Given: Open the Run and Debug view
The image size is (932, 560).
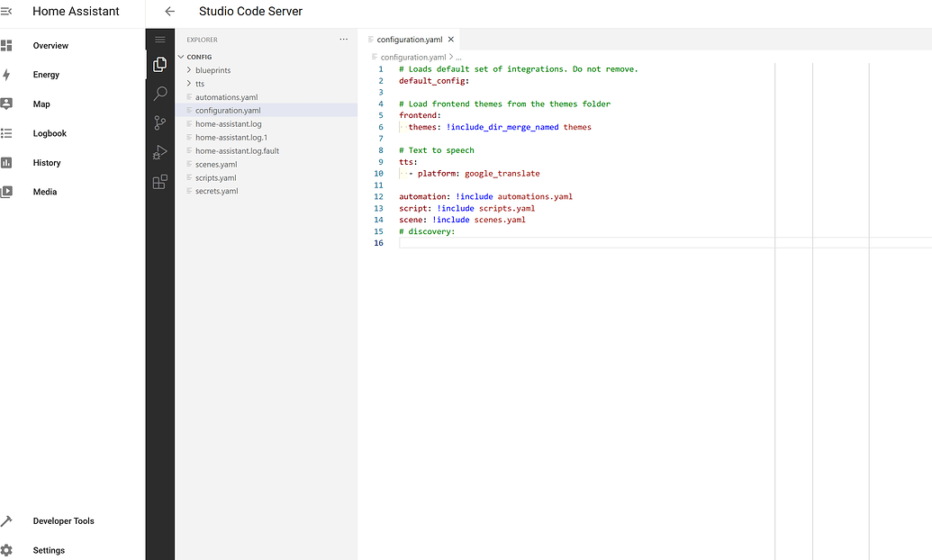Looking at the screenshot, I should pos(160,152).
